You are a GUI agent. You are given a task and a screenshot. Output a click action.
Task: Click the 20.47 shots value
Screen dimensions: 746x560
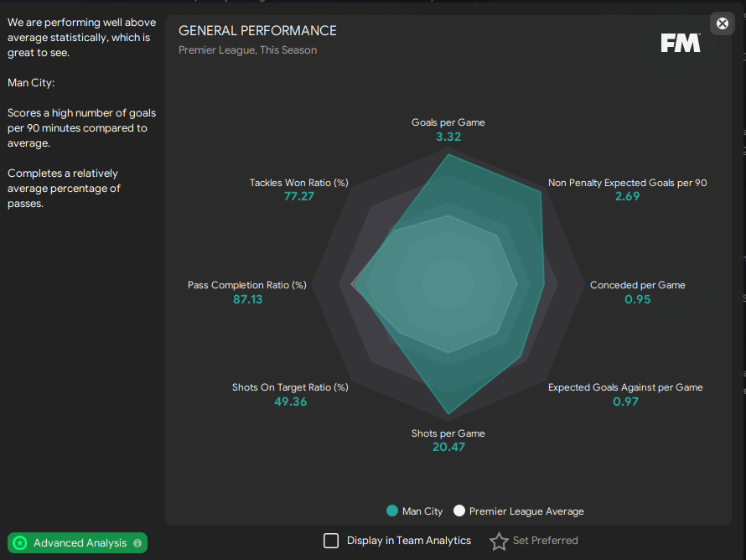[x=448, y=447]
